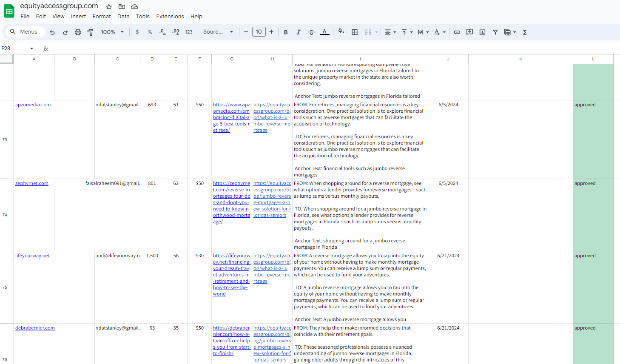The height and width of the screenshot is (364, 620).
Task: Activate the paint format tool
Action: pyautogui.click(x=90, y=32)
